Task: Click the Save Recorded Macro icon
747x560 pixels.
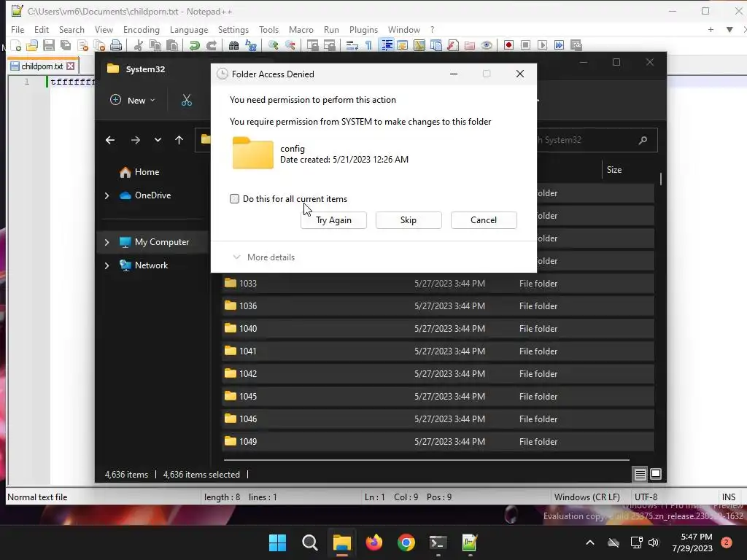Action: (x=576, y=45)
